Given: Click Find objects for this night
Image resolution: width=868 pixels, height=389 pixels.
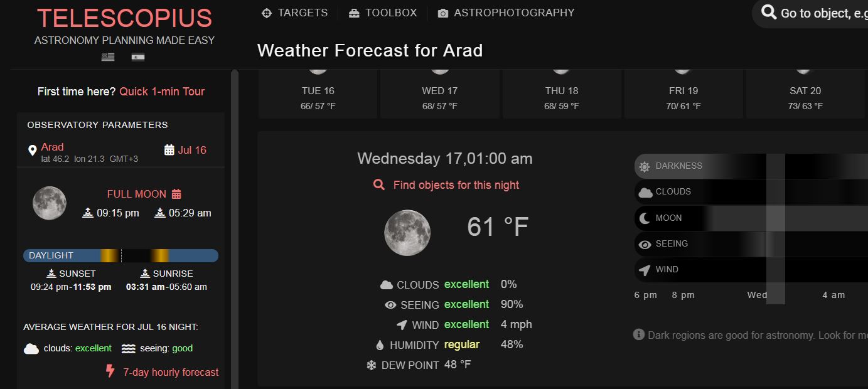Looking at the screenshot, I should pyautogui.click(x=446, y=185).
